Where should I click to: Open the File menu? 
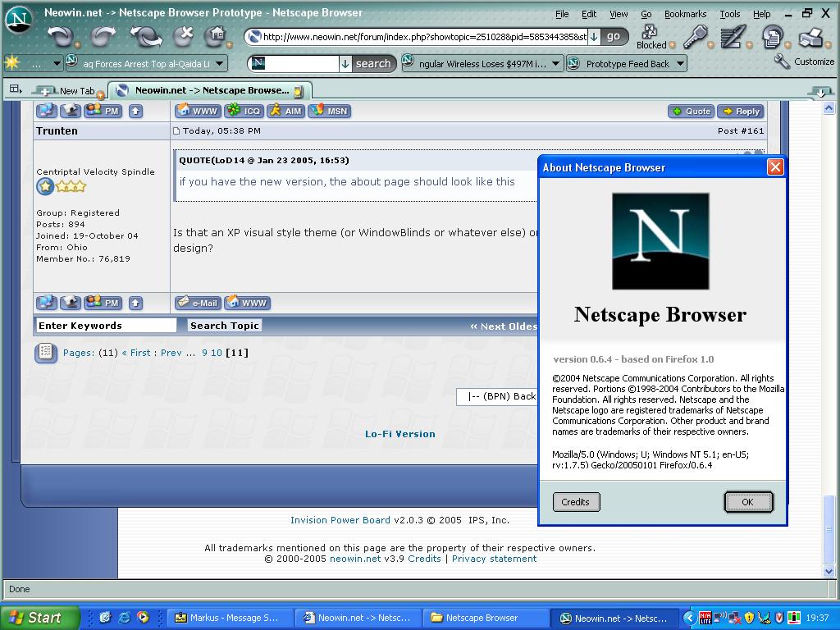[562, 14]
